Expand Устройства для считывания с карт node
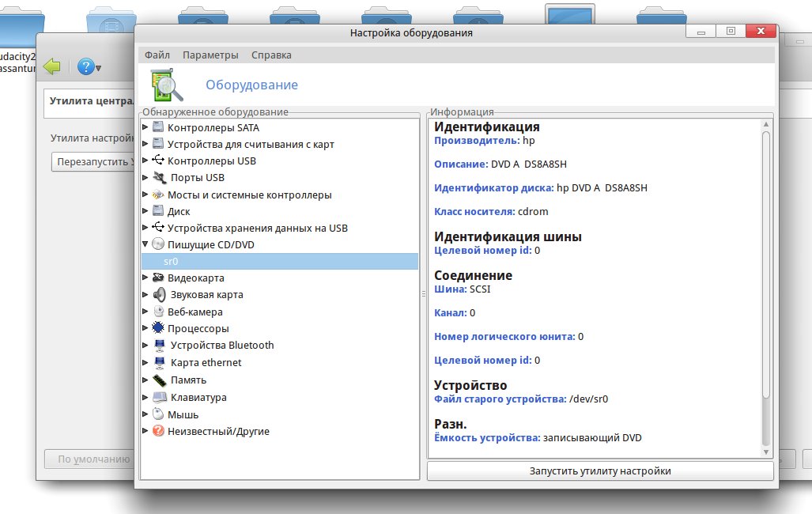Viewport: 812px width, 514px height. 145,144
